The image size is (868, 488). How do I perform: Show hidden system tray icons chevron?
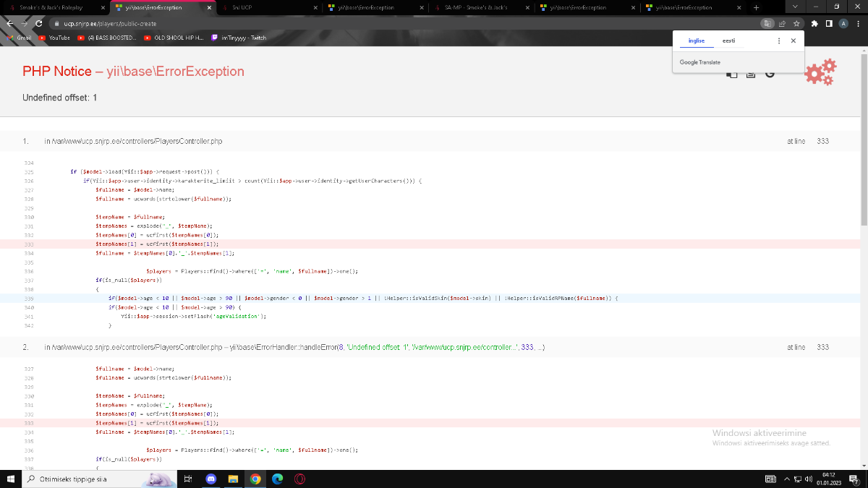coord(787,479)
